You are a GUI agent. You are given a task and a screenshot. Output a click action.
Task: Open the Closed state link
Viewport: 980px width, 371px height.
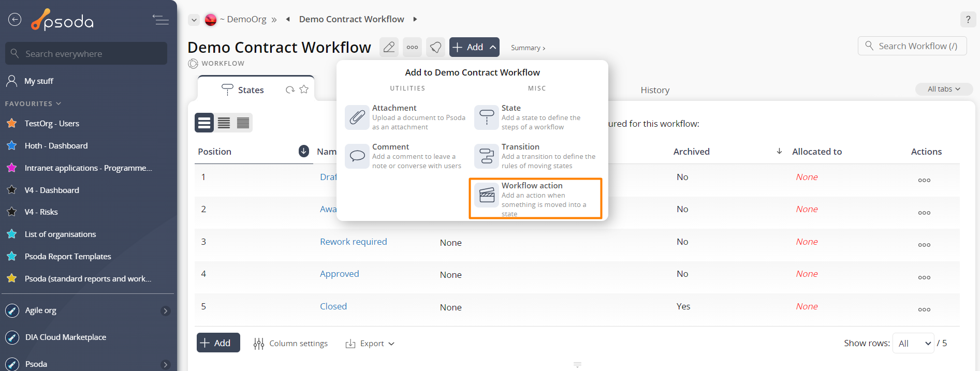click(x=333, y=306)
